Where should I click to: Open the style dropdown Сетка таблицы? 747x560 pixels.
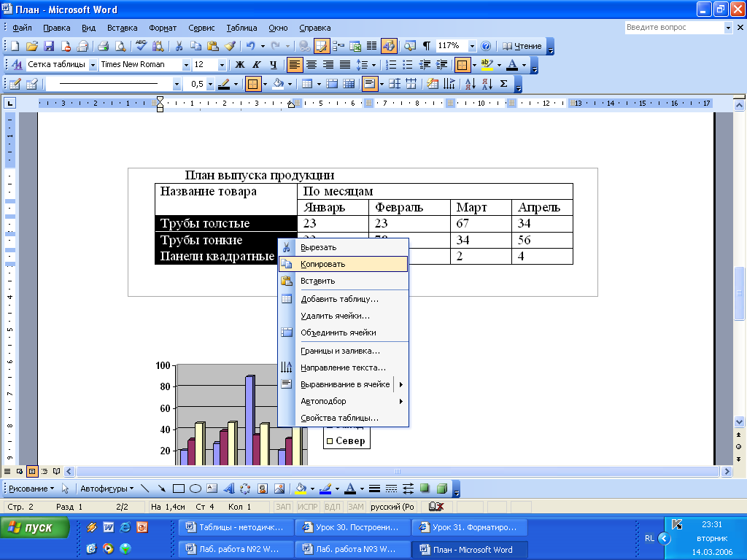(93, 65)
